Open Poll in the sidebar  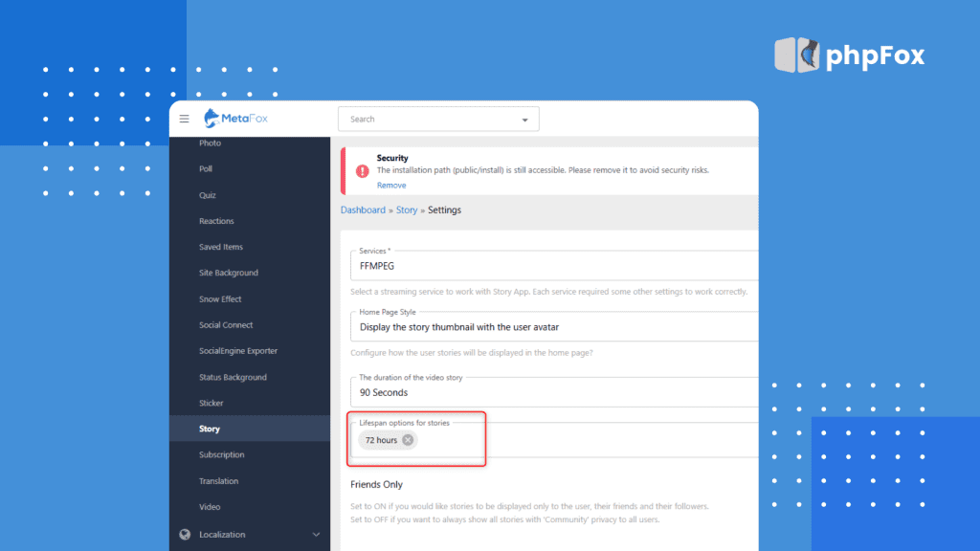click(x=206, y=169)
